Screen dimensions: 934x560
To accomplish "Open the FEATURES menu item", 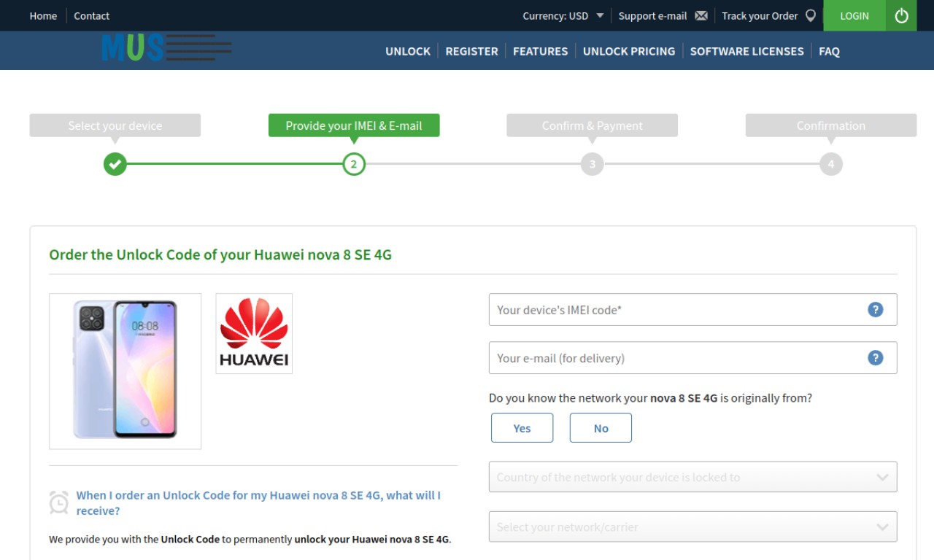I will pyautogui.click(x=540, y=51).
